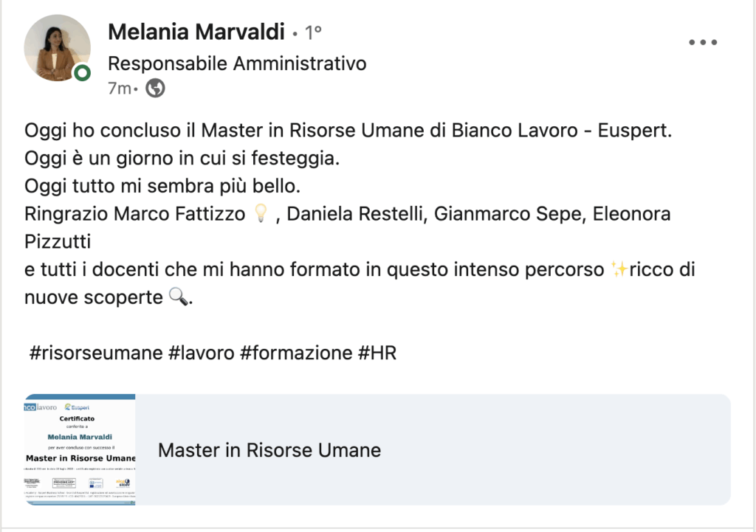
Task: Select the #HR hashtag
Action: pos(378,353)
